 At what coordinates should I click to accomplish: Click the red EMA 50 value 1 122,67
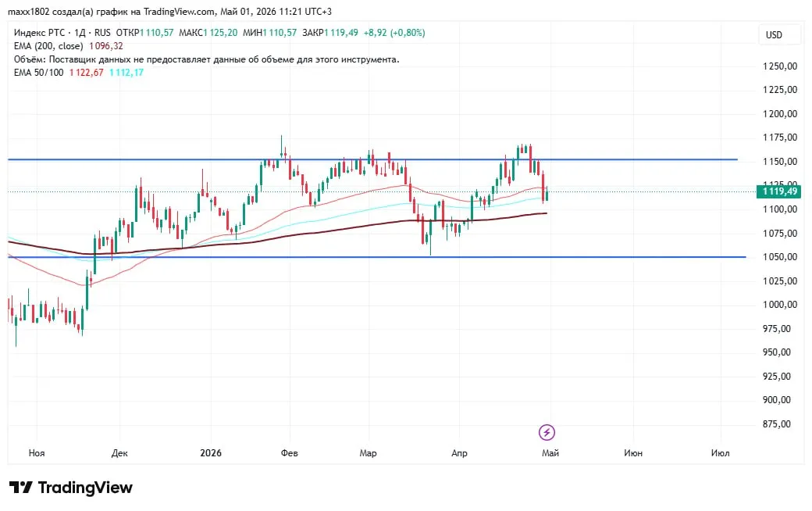click(87, 73)
